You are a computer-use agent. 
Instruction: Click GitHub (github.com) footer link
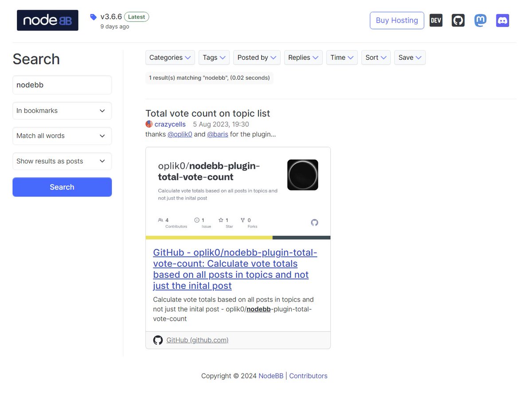pos(197,340)
